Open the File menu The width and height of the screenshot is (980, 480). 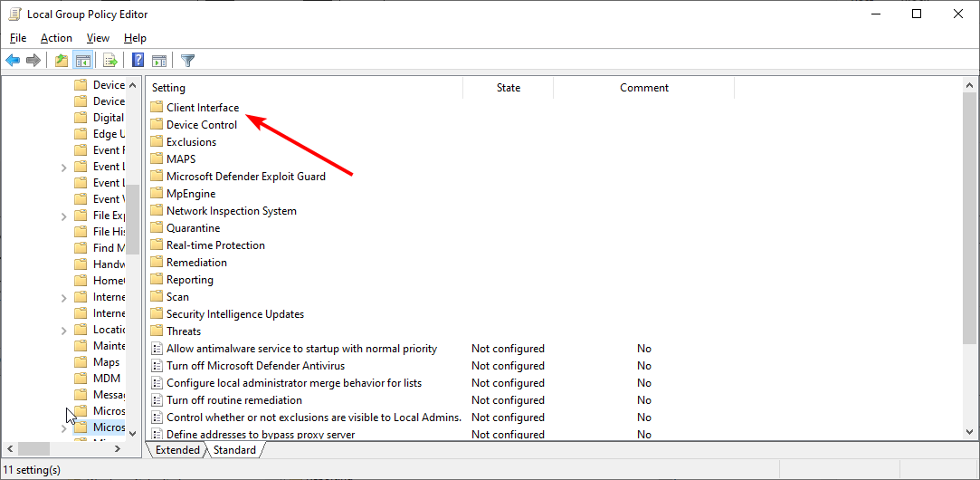[x=18, y=38]
